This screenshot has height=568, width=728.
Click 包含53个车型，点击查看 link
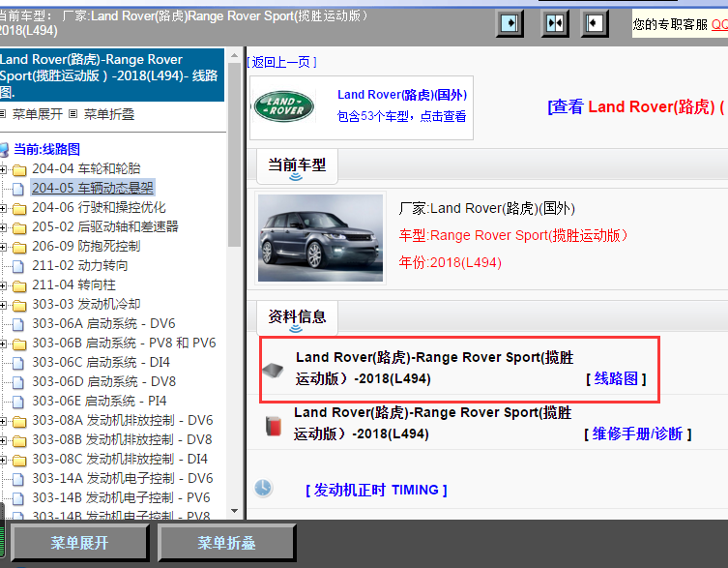click(x=401, y=116)
